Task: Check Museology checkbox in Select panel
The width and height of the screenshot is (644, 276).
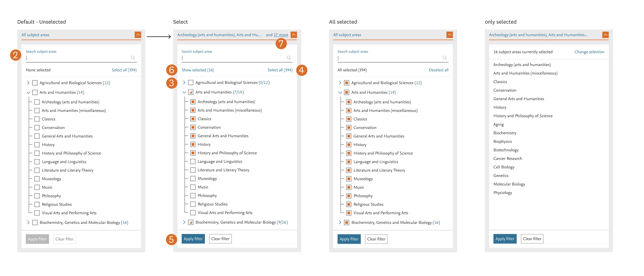Action: pyautogui.click(x=193, y=178)
